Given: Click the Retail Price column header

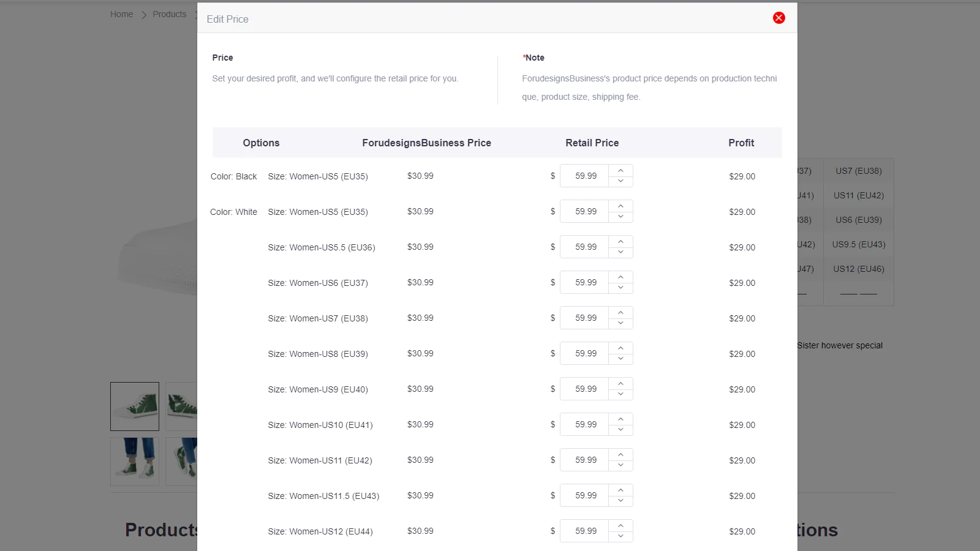Looking at the screenshot, I should (x=592, y=143).
